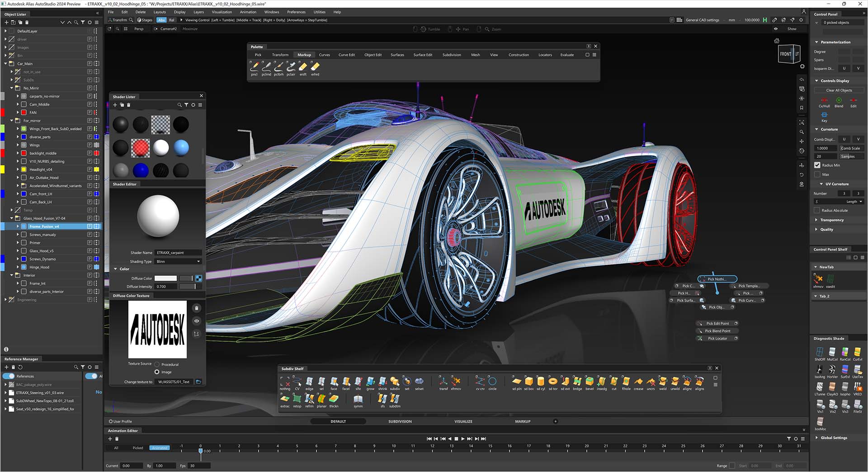Enable the Radius Absolute checkbox
The image size is (868, 472).
pos(817,210)
